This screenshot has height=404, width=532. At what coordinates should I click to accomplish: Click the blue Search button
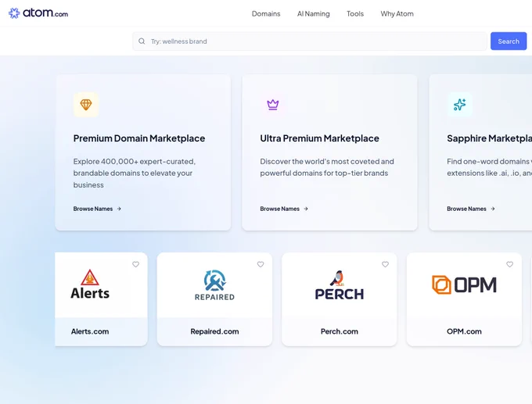coord(509,41)
